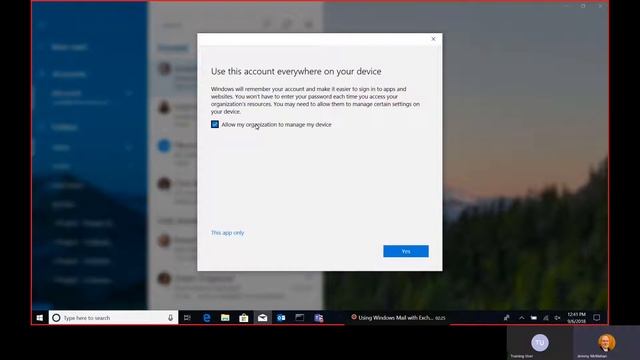Open the network status icon in the tray
640x360 pixels.
[x=546, y=318]
